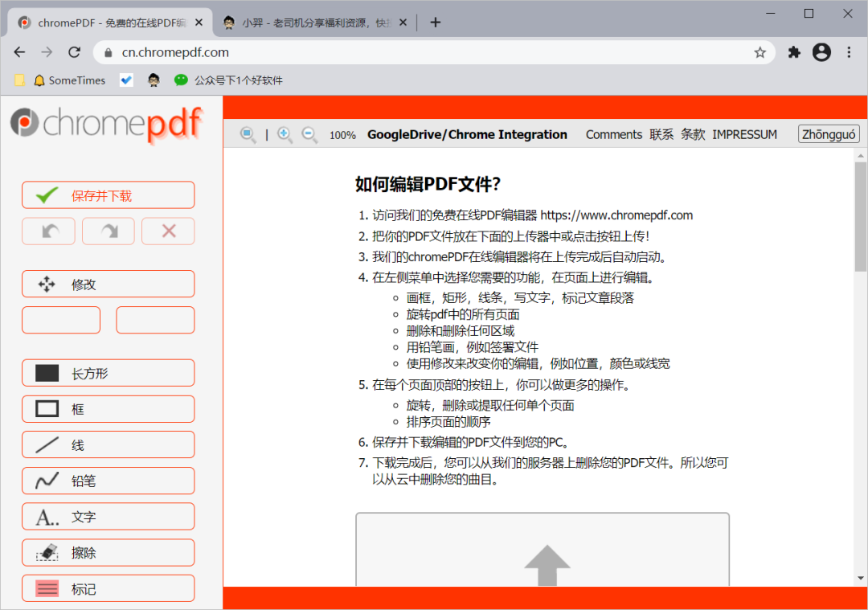Screen dimensions: 868x610
Task: Click the green checkmark save icon
Action: [47, 195]
